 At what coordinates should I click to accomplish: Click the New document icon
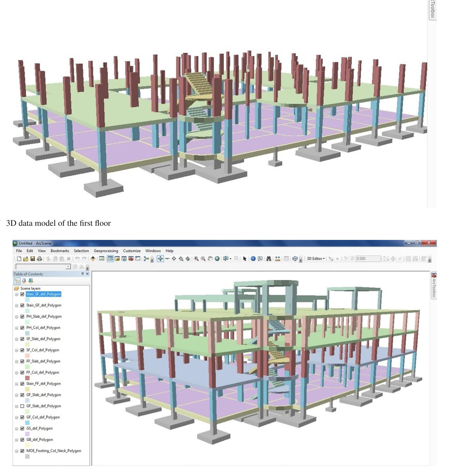pyautogui.click(x=19, y=259)
